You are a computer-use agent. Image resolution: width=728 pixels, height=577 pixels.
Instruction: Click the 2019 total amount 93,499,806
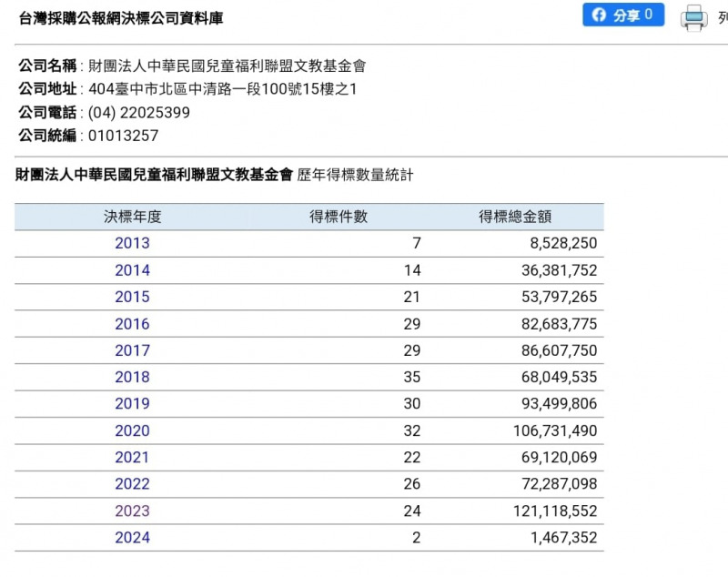[559, 403]
